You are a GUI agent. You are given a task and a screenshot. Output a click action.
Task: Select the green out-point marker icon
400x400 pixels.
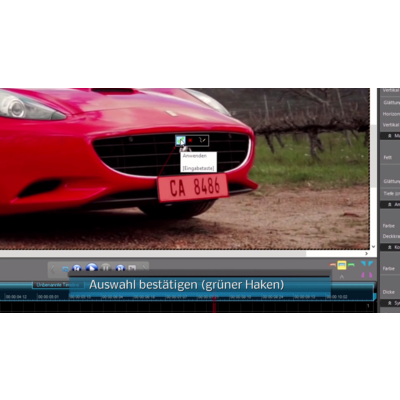pyautogui.click(x=351, y=265)
